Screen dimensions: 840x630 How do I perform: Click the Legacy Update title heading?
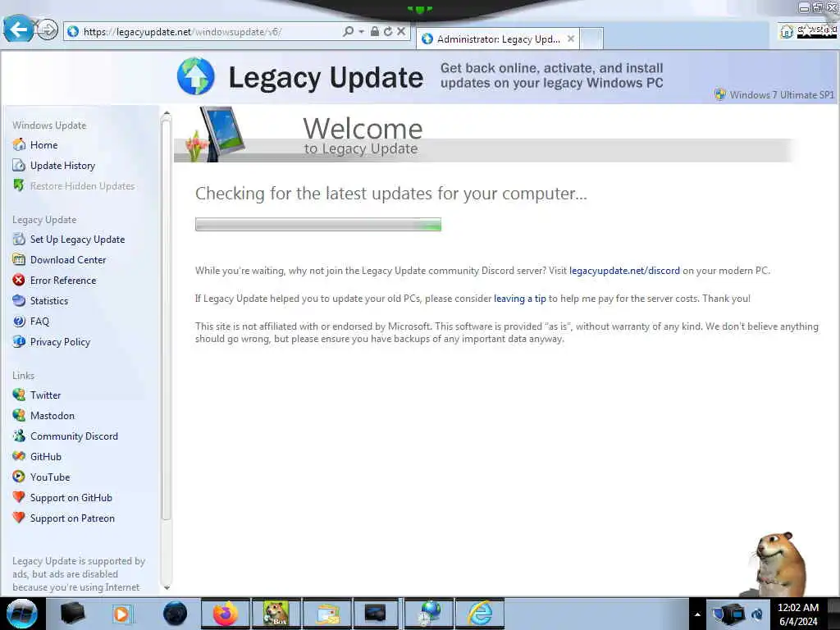(x=326, y=78)
